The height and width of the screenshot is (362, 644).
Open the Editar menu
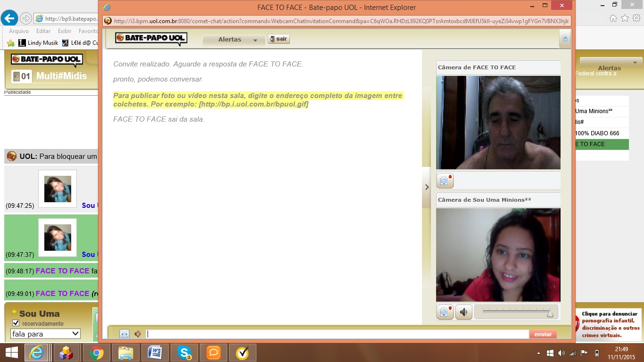[43, 31]
